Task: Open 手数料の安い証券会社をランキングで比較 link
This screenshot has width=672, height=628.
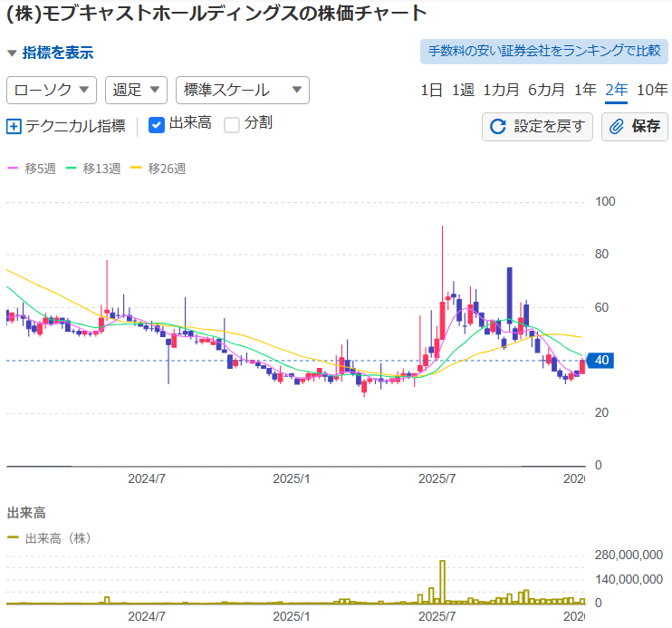Action: 543,51
